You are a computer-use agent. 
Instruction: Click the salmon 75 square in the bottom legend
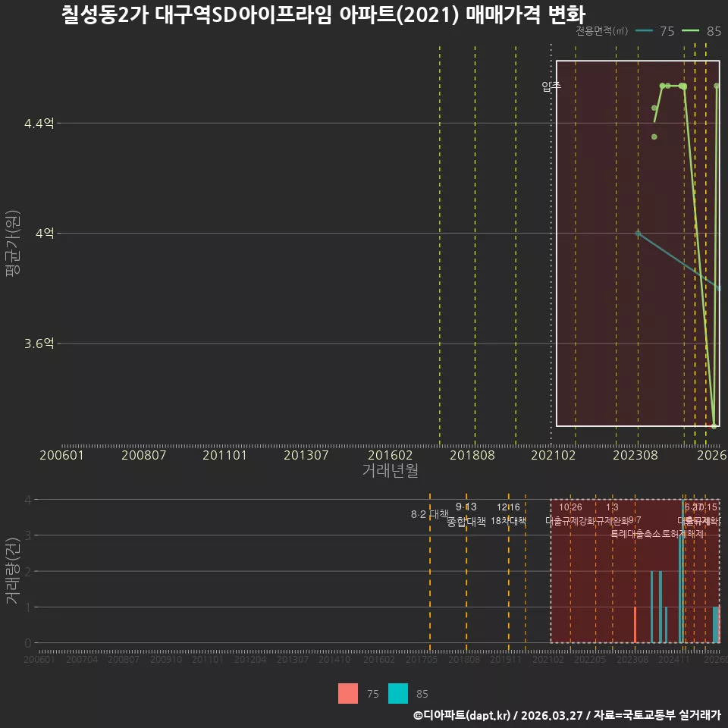[348, 694]
